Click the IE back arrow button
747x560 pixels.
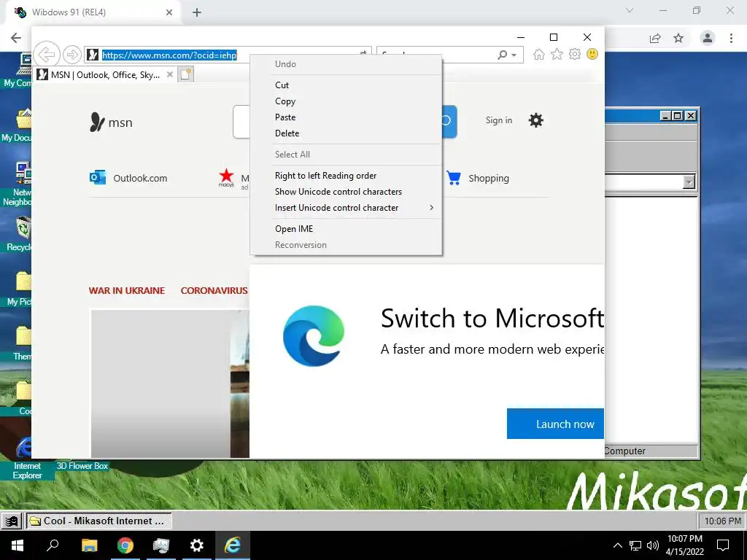(x=47, y=54)
